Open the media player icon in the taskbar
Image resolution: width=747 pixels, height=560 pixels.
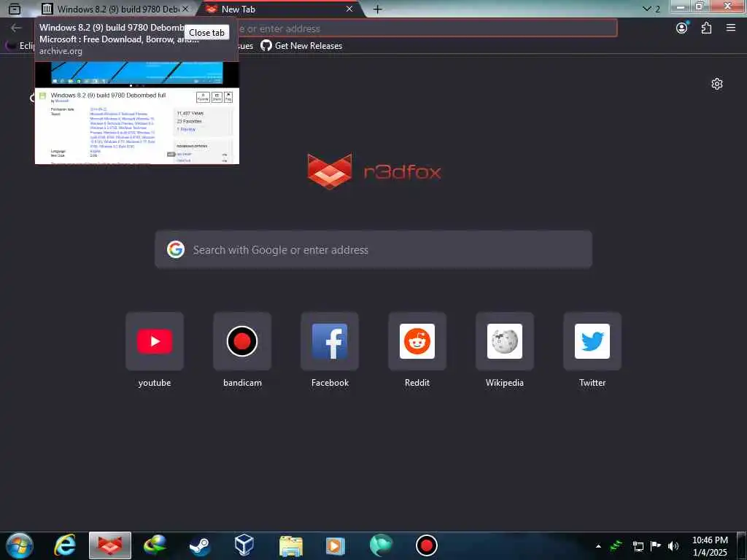click(335, 545)
